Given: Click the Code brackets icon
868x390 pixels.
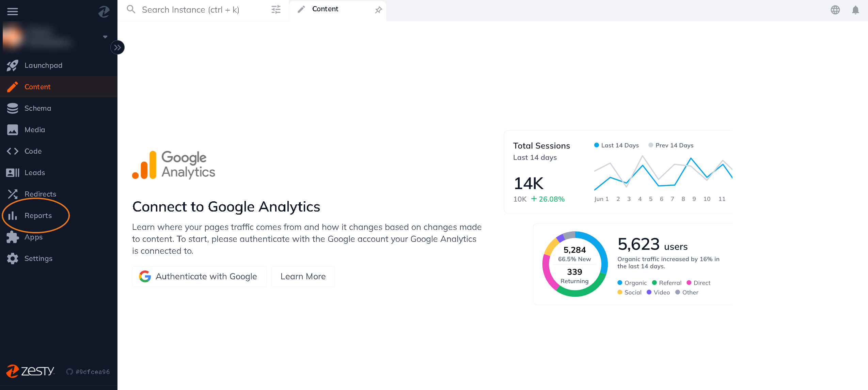Looking at the screenshot, I should tap(13, 151).
